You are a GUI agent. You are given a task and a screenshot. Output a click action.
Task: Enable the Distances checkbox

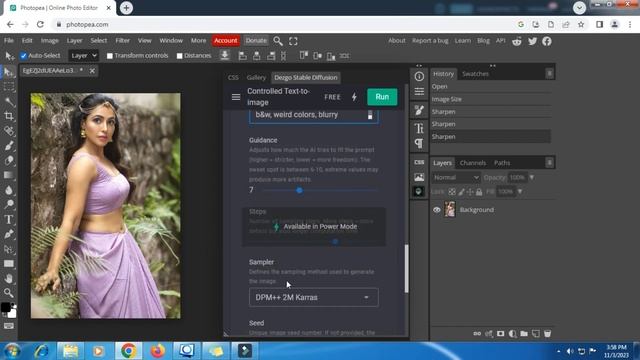(180, 56)
